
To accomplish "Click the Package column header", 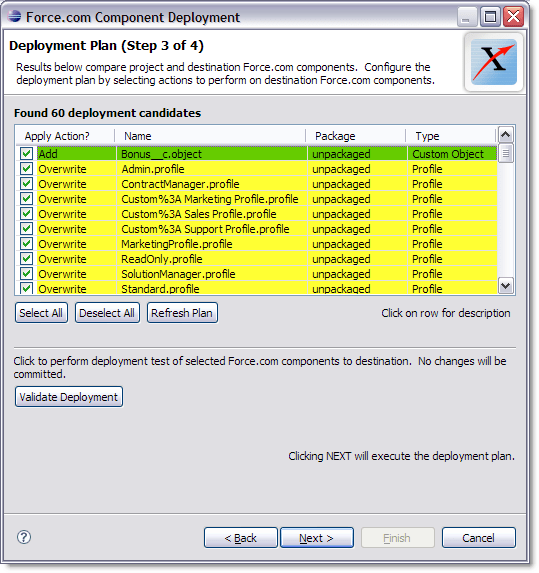I will [356, 136].
